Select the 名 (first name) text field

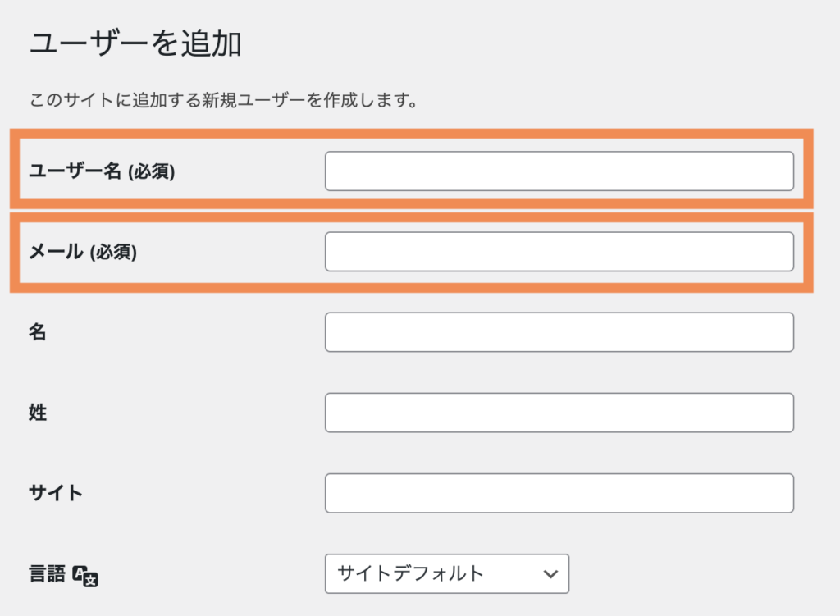[x=559, y=332]
